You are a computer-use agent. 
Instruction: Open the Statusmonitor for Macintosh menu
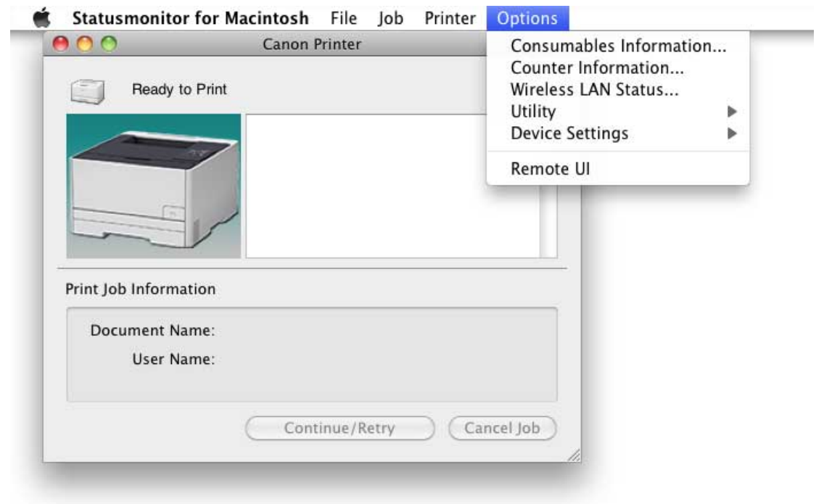(x=190, y=18)
